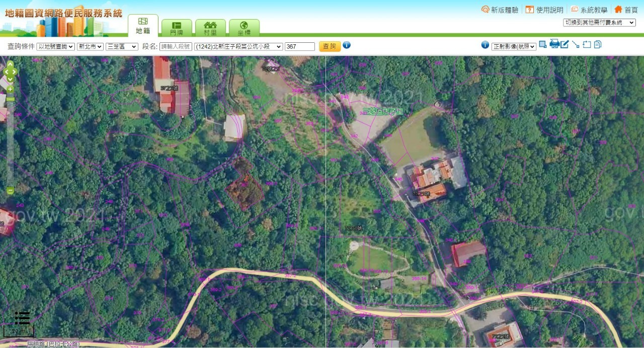Click the zoom level slider handle

10,99
